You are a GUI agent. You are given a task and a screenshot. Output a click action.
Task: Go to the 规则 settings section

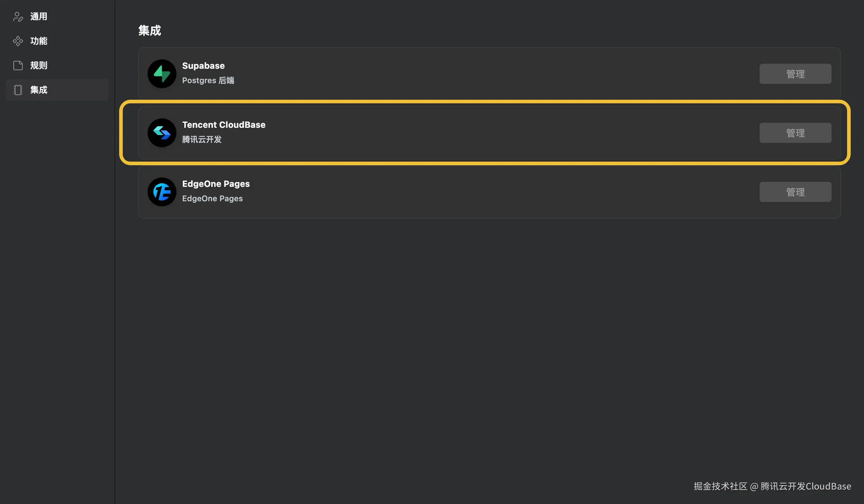coord(39,66)
